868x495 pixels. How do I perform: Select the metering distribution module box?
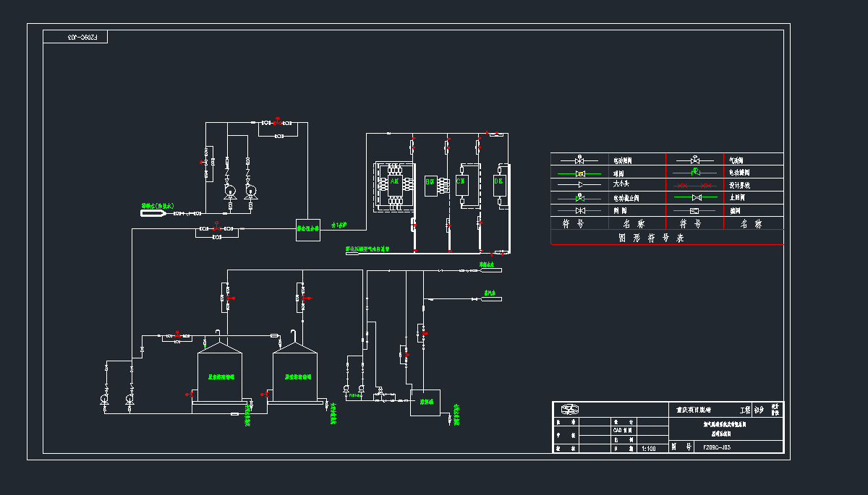pyautogui.click(x=308, y=230)
